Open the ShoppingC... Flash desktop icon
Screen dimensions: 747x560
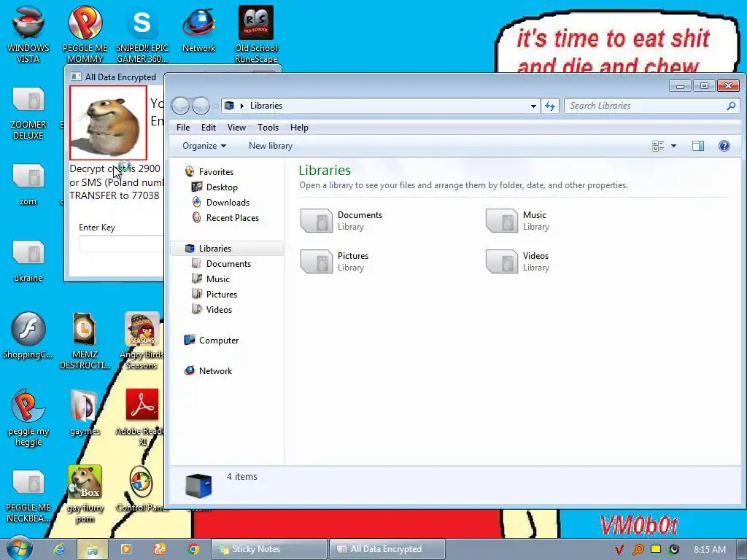(x=28, y=335)
